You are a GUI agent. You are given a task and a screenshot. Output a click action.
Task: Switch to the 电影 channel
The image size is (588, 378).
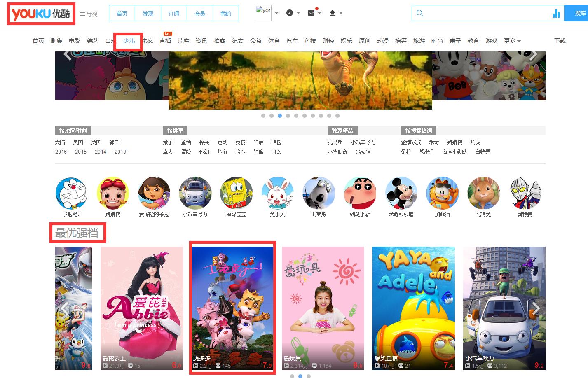point(75,41)
